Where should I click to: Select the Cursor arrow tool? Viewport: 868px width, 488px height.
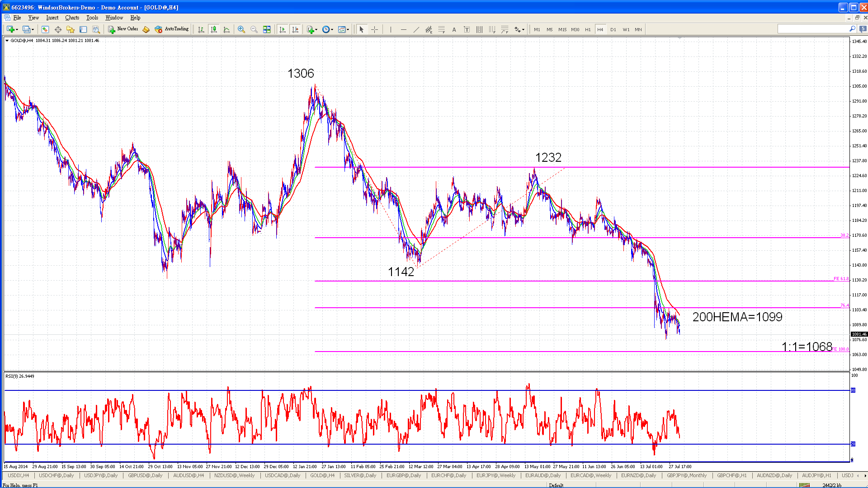(361, 29)
